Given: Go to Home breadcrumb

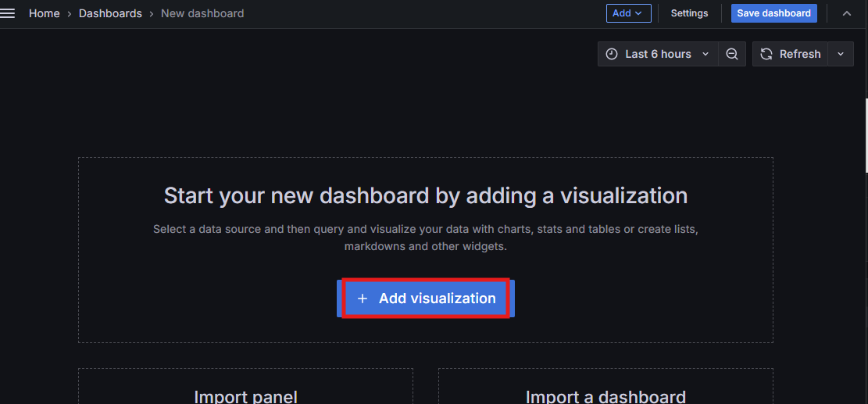Looking at the screenshot, I should click(x=45, y=13).
